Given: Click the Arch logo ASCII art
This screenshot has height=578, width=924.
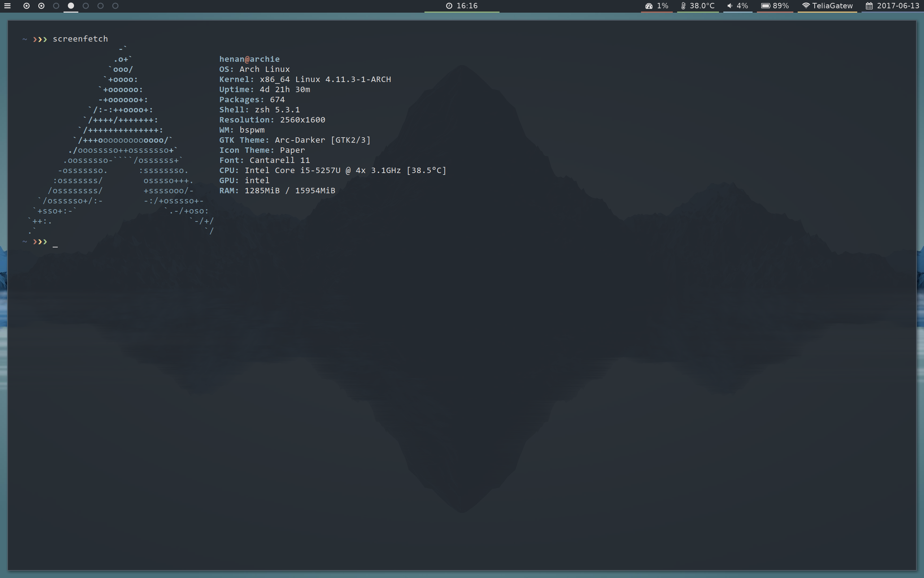Looking at the screenshot, I should 121,139.
